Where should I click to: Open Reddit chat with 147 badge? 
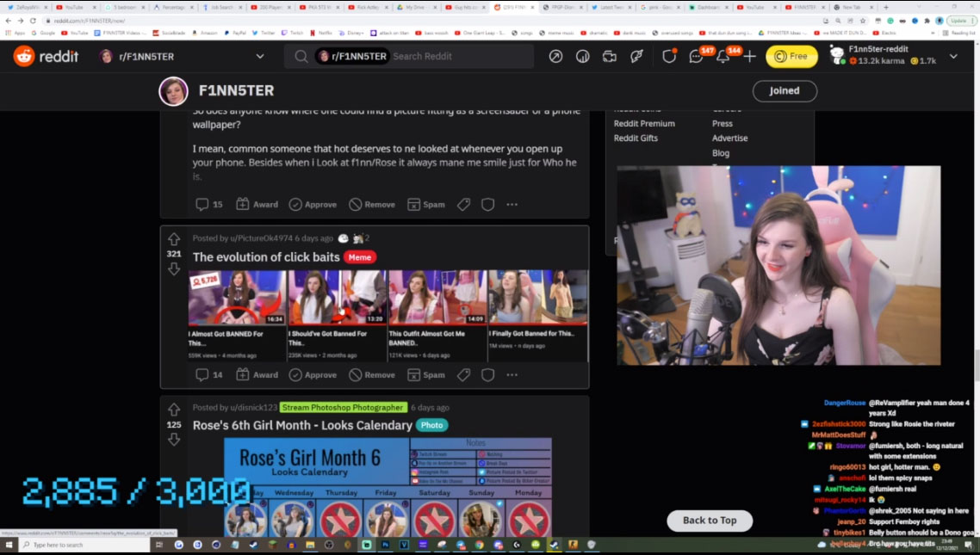(697, 56)
